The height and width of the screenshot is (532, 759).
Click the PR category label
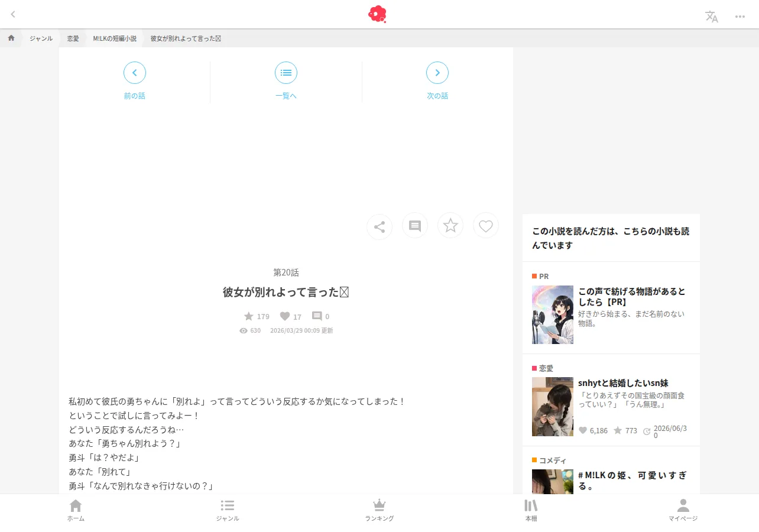point(540,276)
